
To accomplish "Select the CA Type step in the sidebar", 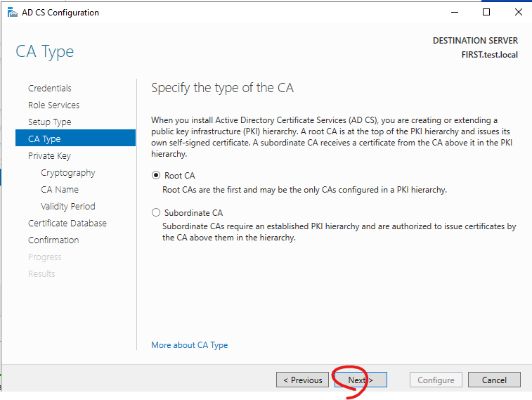I will [75, 138].
